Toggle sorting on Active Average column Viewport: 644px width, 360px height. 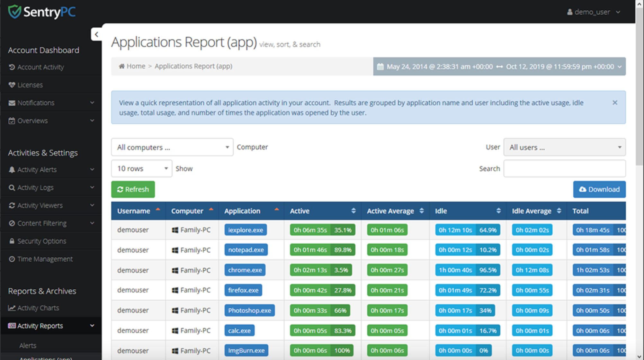point(422,211)
